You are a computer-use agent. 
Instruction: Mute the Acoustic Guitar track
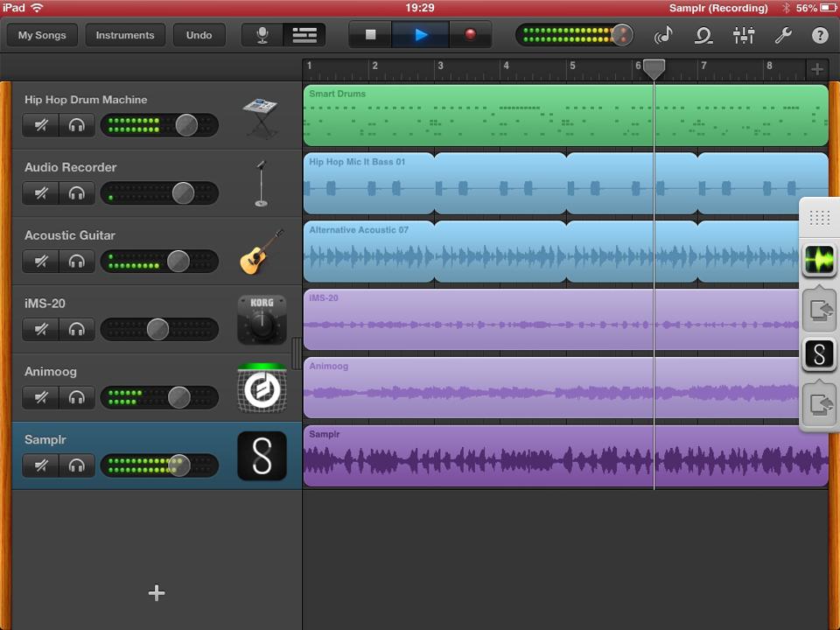[x=41, y=262]
